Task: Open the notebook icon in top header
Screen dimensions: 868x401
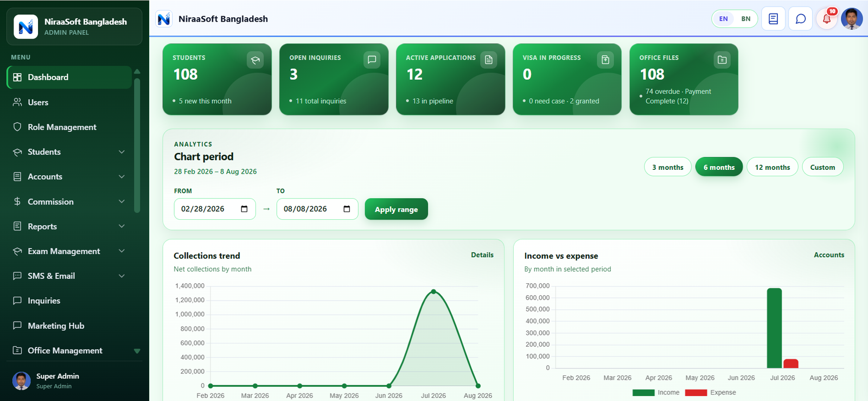Action: pos(774,19)
